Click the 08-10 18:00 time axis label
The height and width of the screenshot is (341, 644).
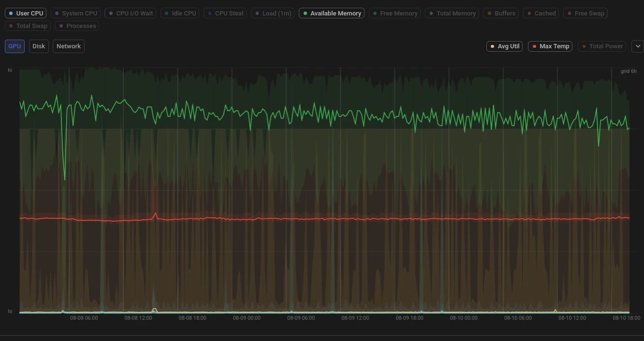[x=626, y=318]
